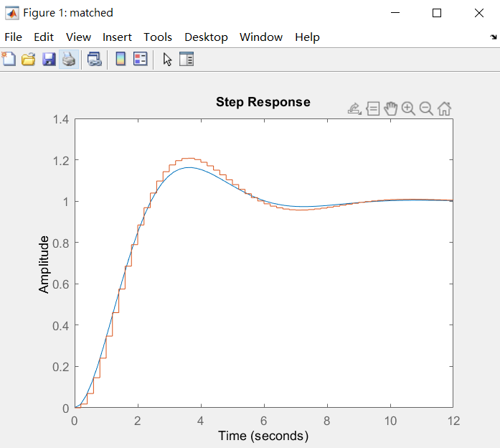Enable data tips icon in the axes toolbar

tap(373, 109)
